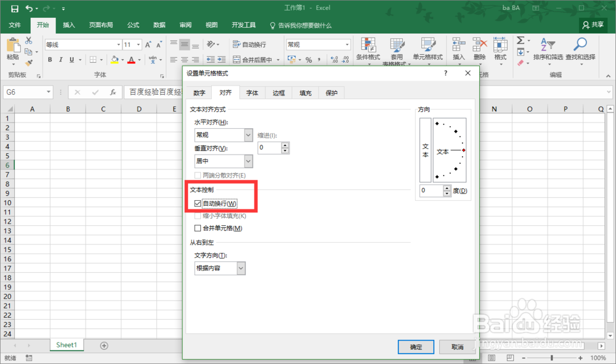Click the degrees input field showing 0
Viewport: 616px width, 364px height.
431,190
